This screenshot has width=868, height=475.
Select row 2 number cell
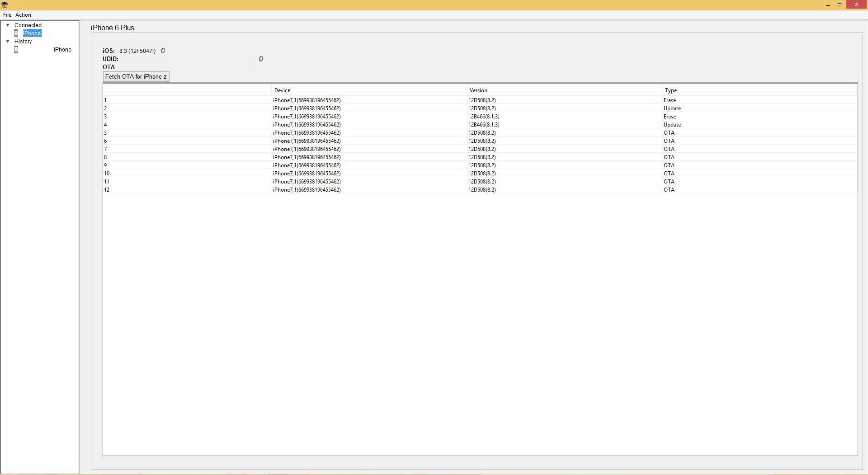click(187, 108)
